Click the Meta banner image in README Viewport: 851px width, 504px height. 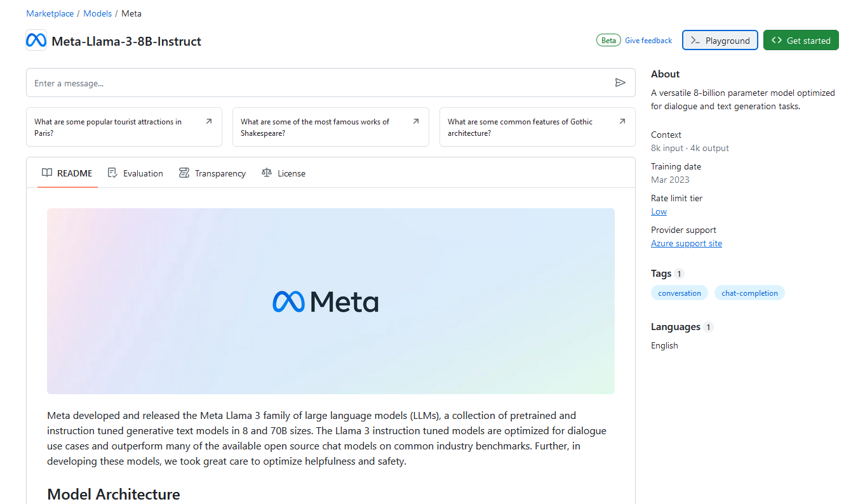331,301
